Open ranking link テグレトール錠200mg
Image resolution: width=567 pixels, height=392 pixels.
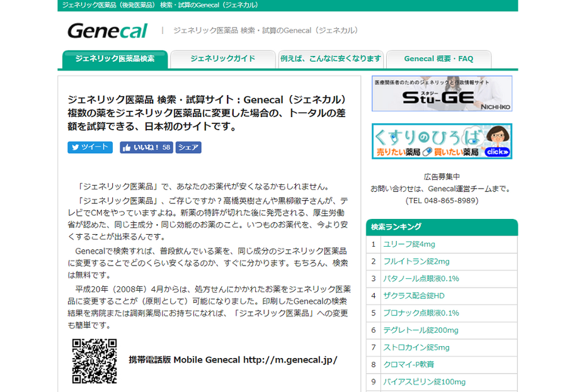point(421,330)
